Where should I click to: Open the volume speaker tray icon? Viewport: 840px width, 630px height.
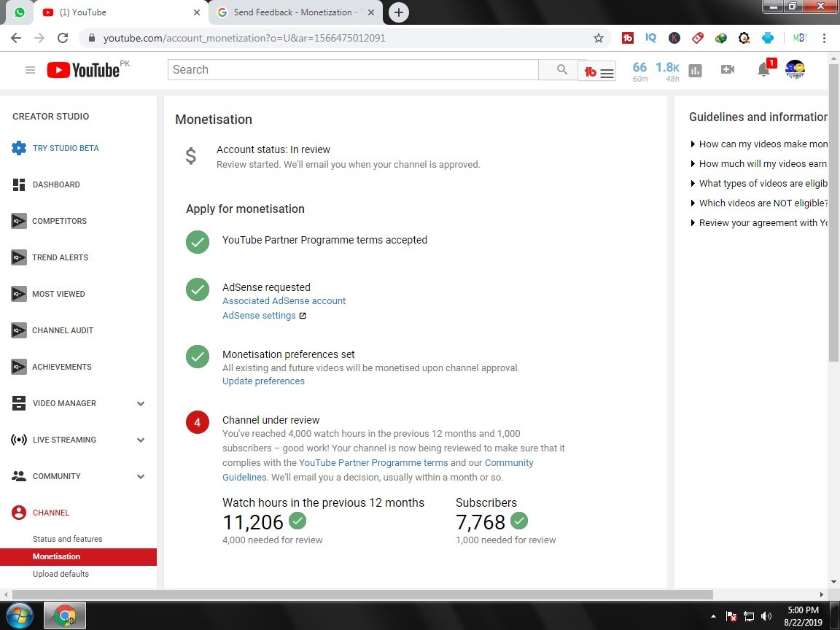(766, 617)
